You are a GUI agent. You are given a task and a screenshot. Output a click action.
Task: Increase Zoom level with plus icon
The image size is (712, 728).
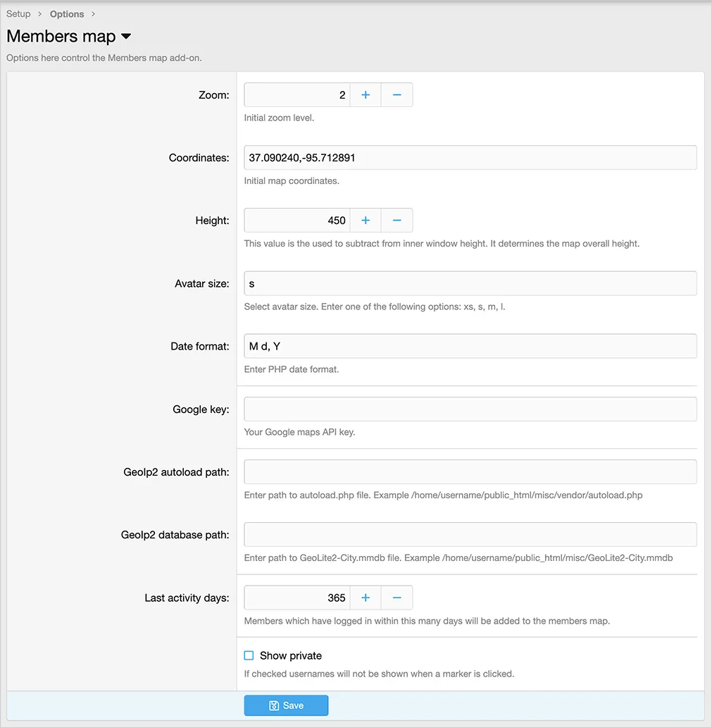366,95
